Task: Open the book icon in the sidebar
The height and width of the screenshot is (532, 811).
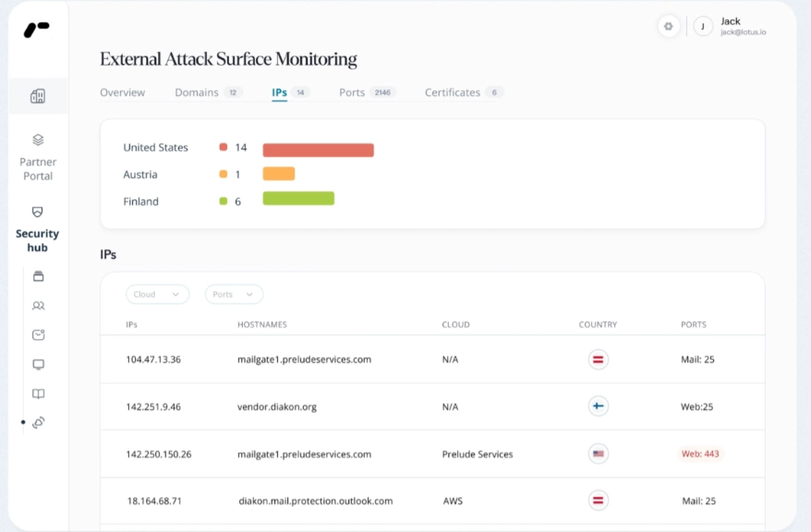Action: pos(37,393)
